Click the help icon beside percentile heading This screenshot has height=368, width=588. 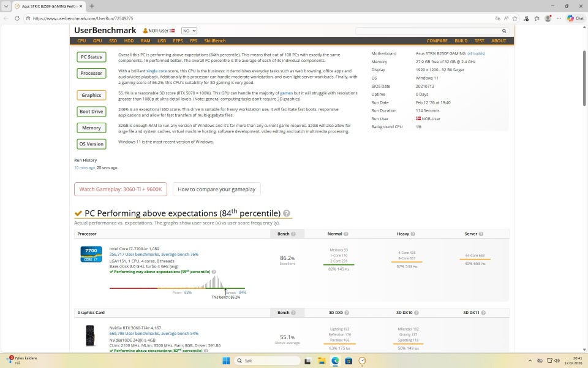(x=287, y=213)
